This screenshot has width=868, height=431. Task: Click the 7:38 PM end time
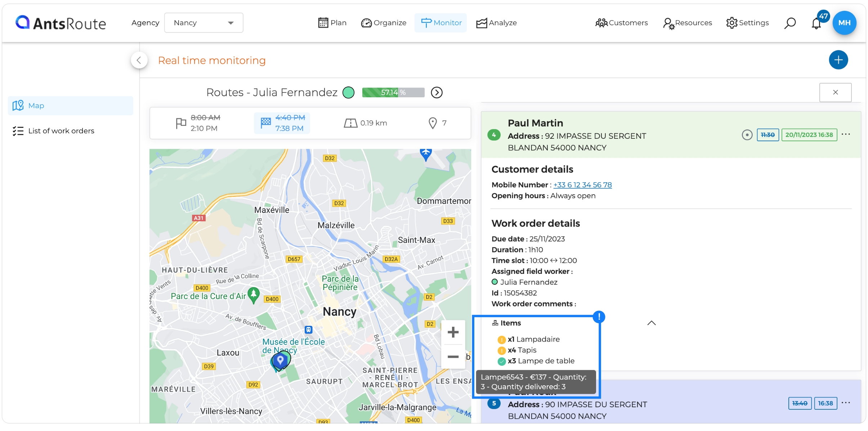(289, 128)
